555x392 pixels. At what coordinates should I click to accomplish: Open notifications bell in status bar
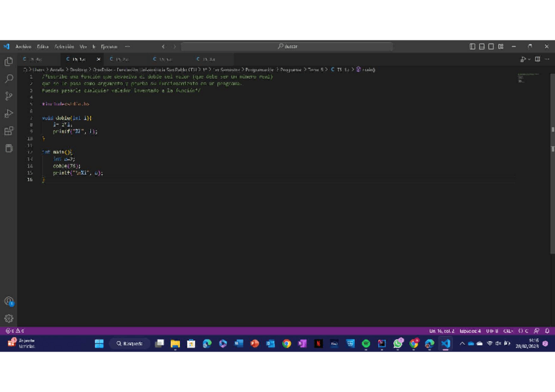[546, 330]
